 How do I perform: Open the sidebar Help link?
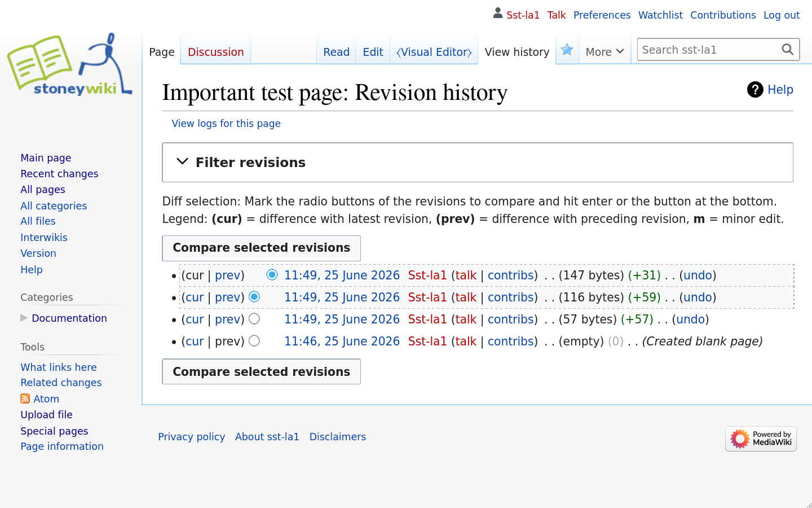pos(32,270)
